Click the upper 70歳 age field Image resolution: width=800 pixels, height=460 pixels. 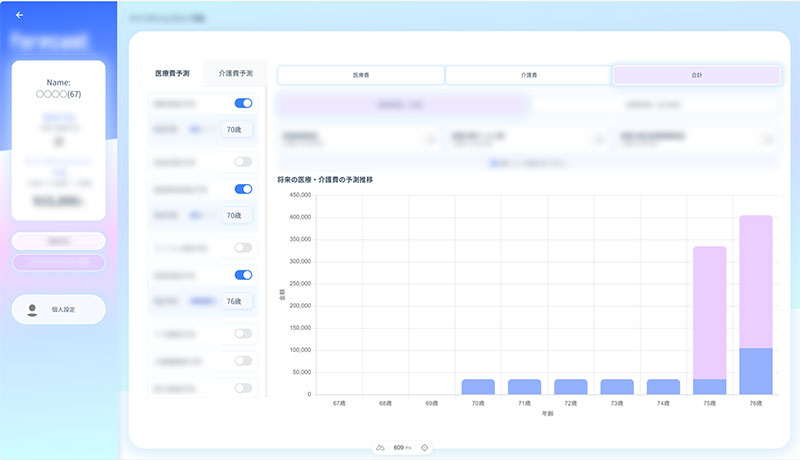pos(236,130)
